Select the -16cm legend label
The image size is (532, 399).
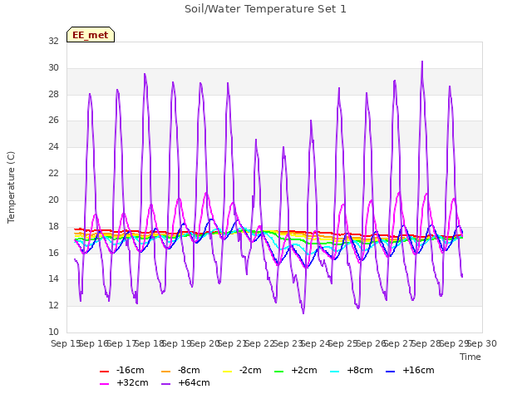(130, 370)
